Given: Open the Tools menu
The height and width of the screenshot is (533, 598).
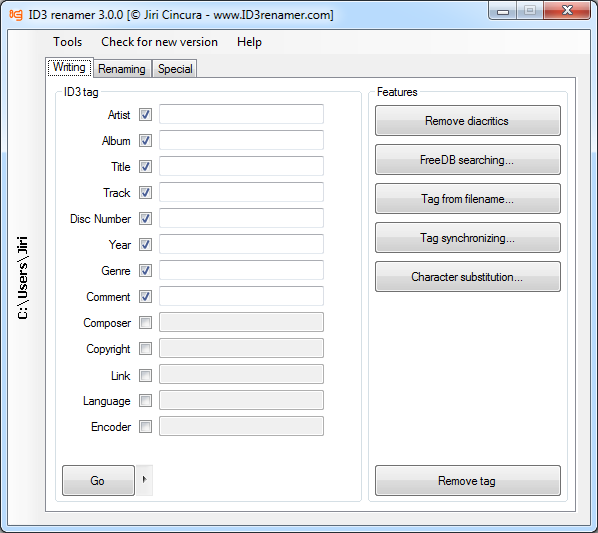Looking at the screenshot, I should (x=68, y=42).
